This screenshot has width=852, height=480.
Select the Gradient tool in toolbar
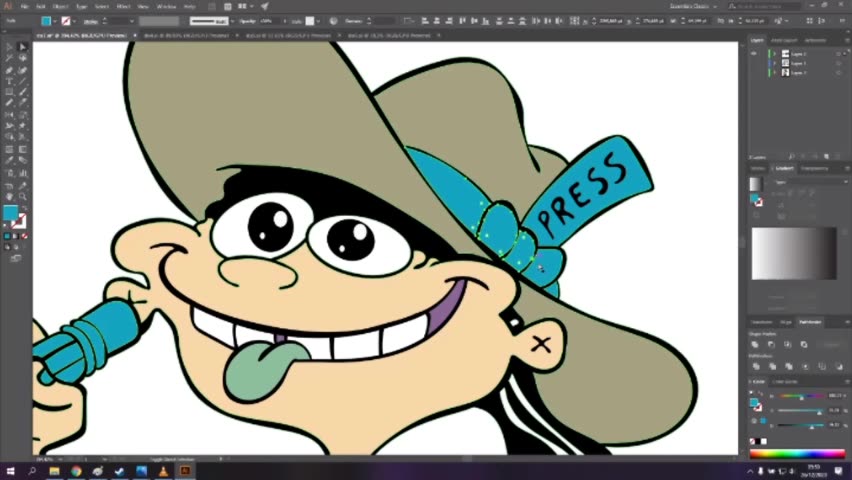(x=22, y=149)
